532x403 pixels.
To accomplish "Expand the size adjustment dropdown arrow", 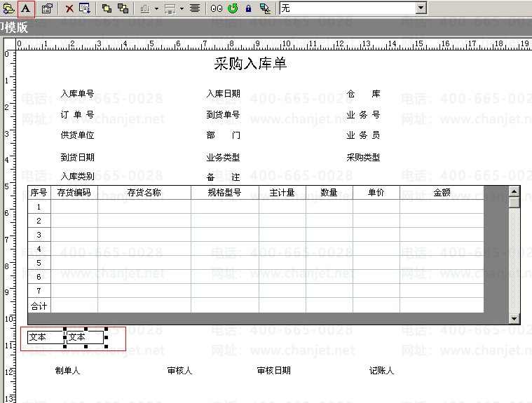I will pos(182,8).
